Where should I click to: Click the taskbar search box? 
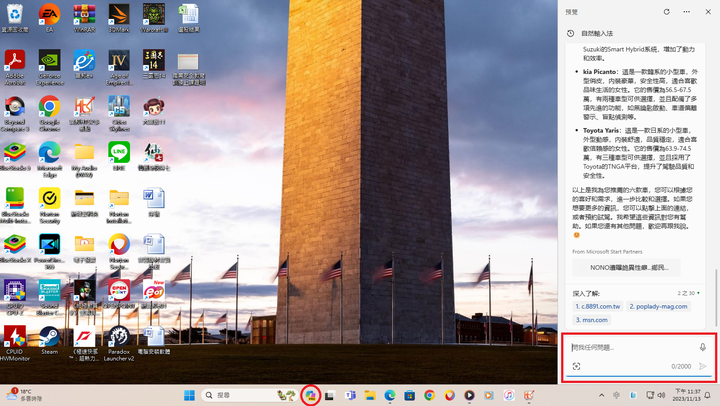(x=249, y=395)
